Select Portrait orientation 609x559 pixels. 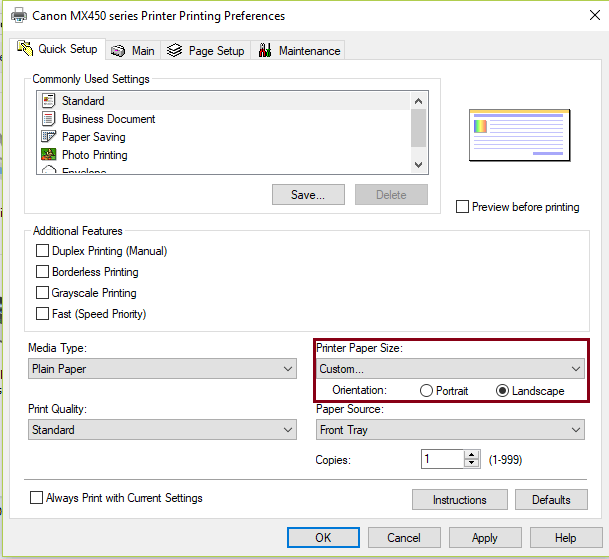tap(426, 390)
